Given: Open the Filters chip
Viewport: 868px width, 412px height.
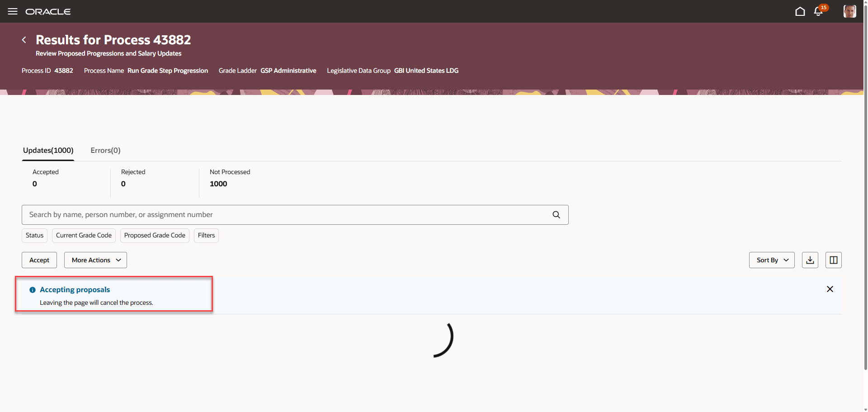Looking at the screenshot, I should pyautogui.click(x=206, y=236).
